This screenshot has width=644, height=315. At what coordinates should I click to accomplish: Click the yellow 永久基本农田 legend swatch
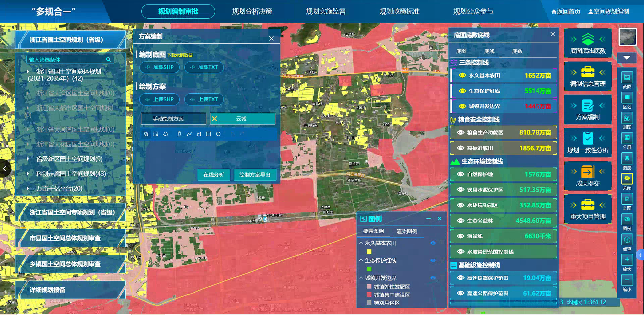[x=369, y=252]
